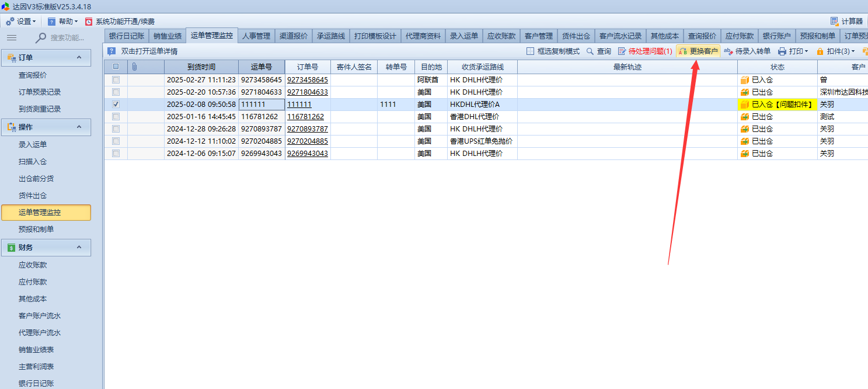Viewport: 868px width, 389px height.
Task: Click 待录入转单 pending transfer icon
Action: tap(728, 51)
